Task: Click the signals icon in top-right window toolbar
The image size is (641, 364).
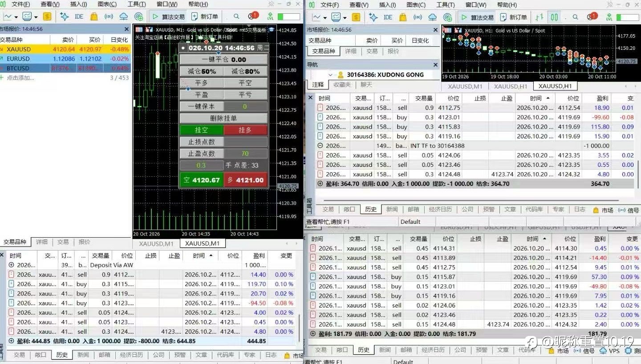Action: [418, 17]
